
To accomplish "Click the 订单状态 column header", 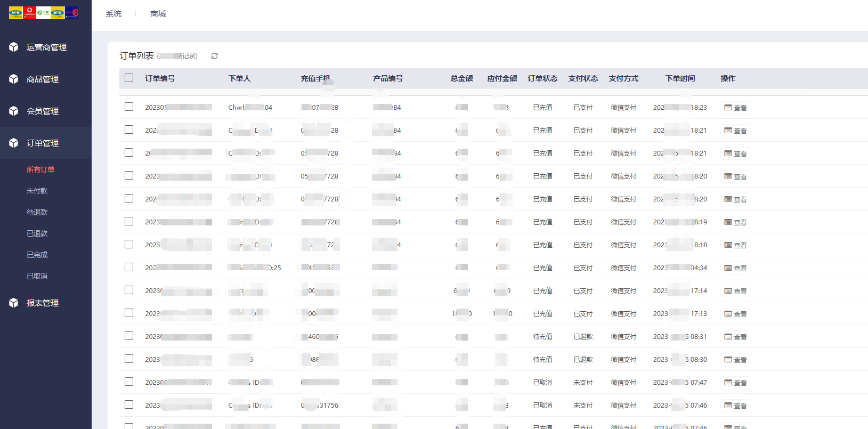I will [x=542, y=78].
